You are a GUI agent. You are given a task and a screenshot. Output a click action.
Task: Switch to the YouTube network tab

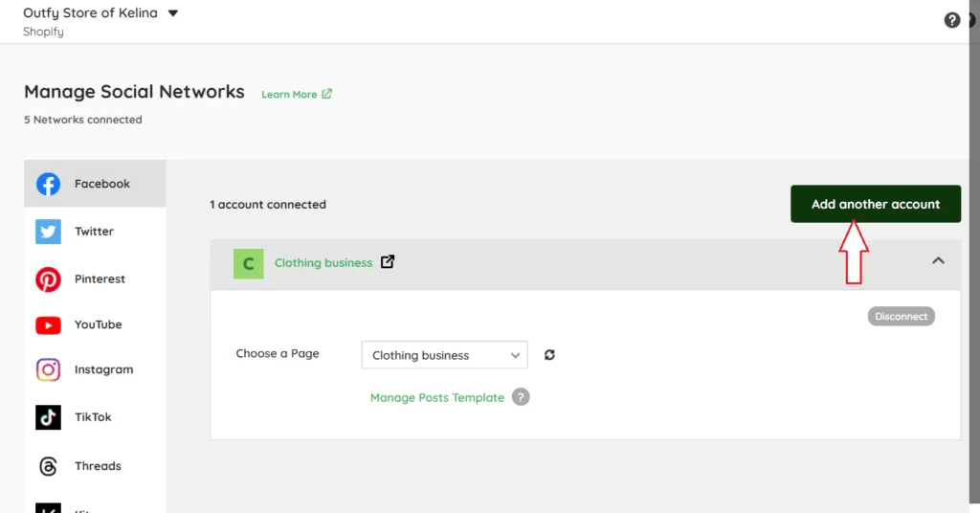point(98,325)
